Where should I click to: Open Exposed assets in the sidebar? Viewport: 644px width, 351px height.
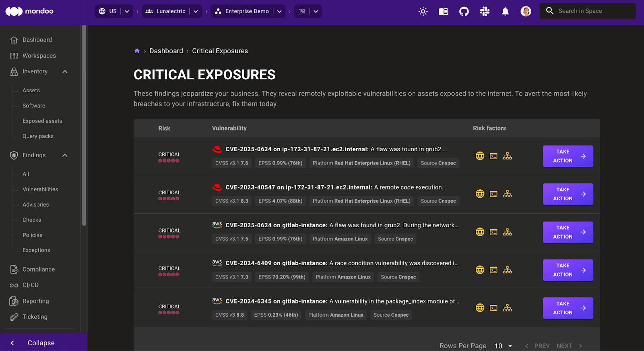pyautogui.click(x=42, y=121)
